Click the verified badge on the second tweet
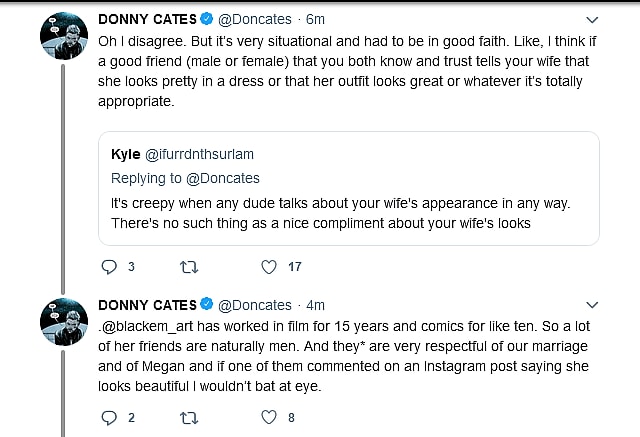The height and width of the screenshot is (437, 640). coord(205,304)
